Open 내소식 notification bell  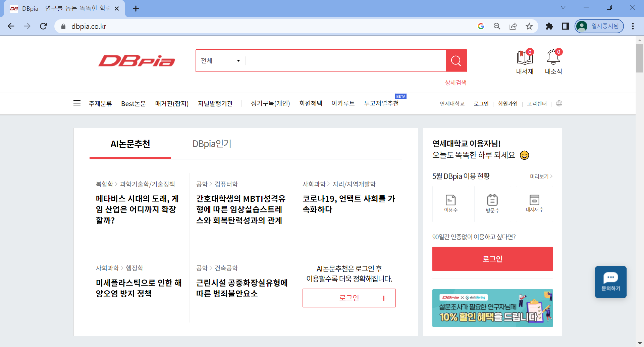click(x=553, y=57)
